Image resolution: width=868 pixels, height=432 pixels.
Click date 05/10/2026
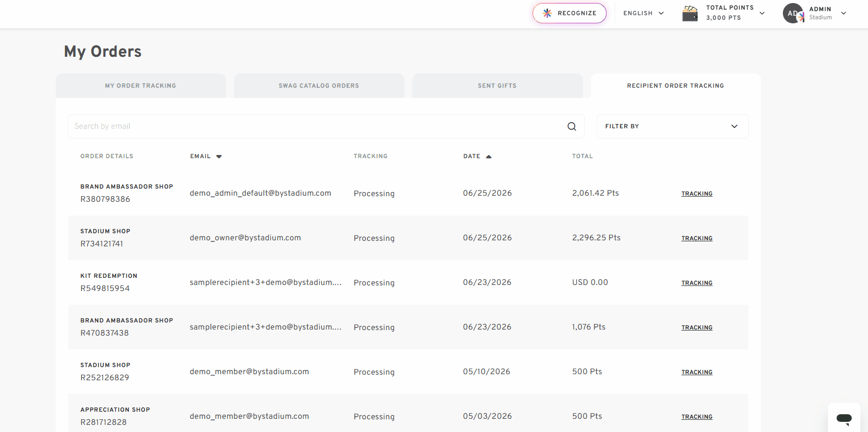[486, 372]
